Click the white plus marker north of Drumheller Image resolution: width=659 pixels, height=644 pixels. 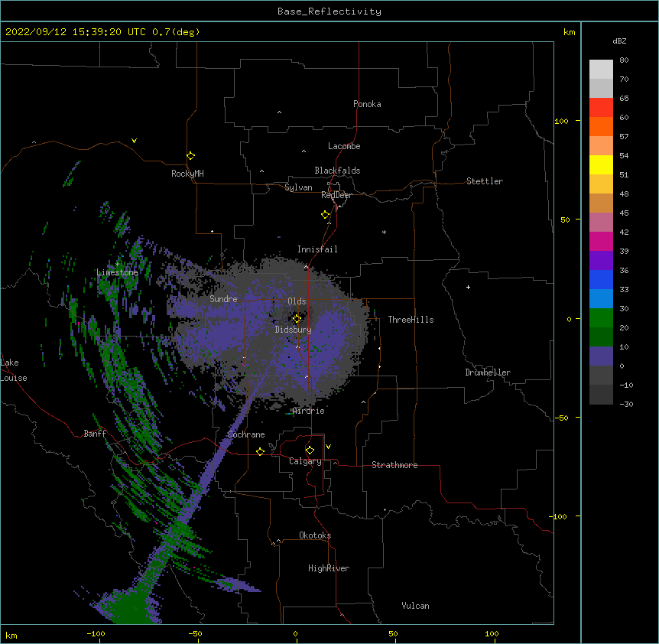click(x=468, y=287)
